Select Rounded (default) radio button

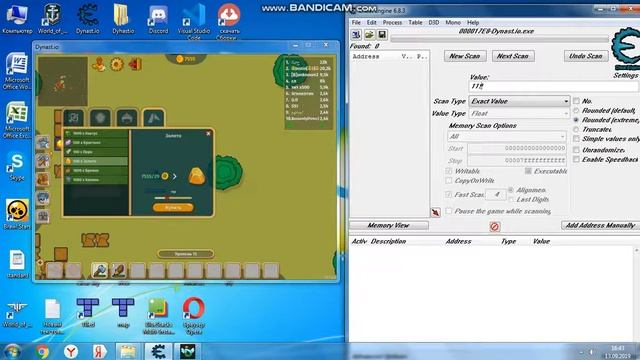click(x=576, y=111)
